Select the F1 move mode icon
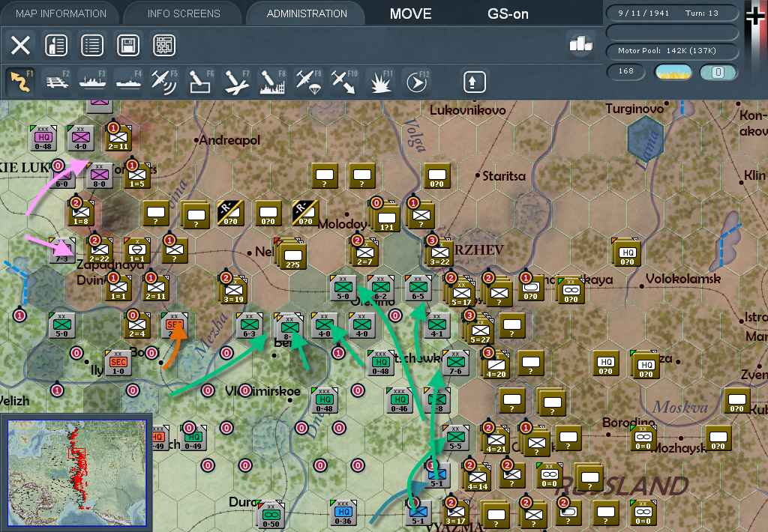The width and height of the screenshot is (768, 532). click(21, 82)
